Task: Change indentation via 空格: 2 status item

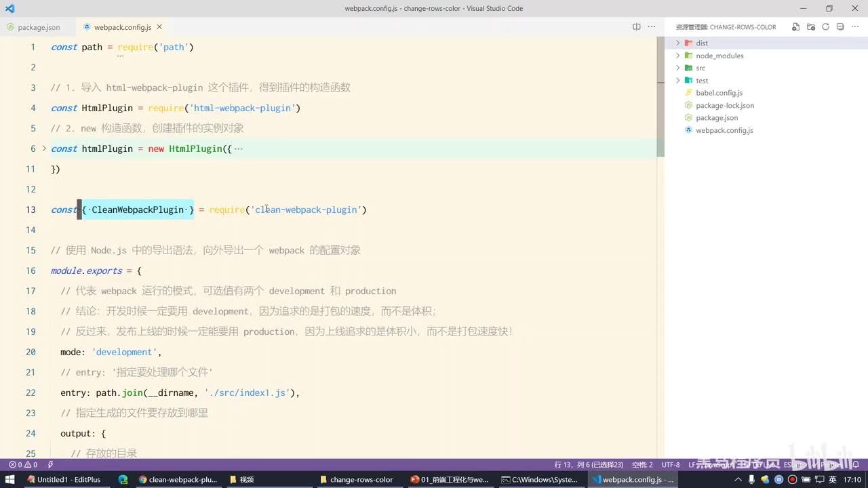Action: point(642,464)
